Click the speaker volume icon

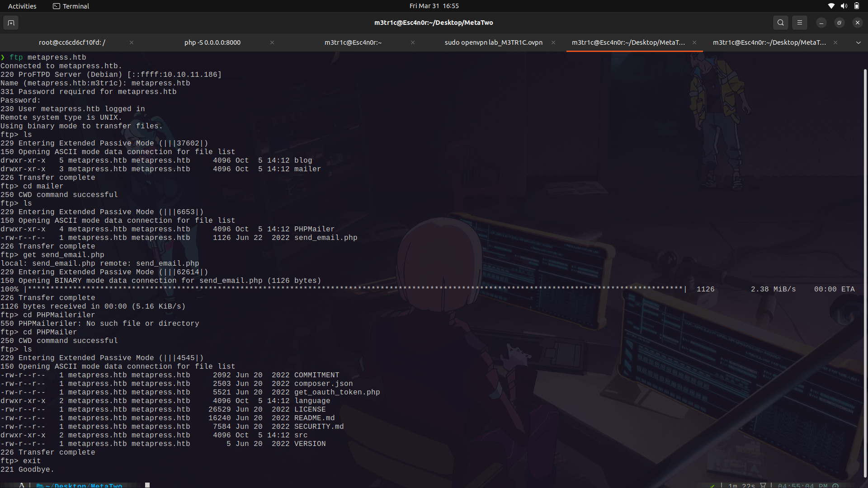(x=843, y=6)
